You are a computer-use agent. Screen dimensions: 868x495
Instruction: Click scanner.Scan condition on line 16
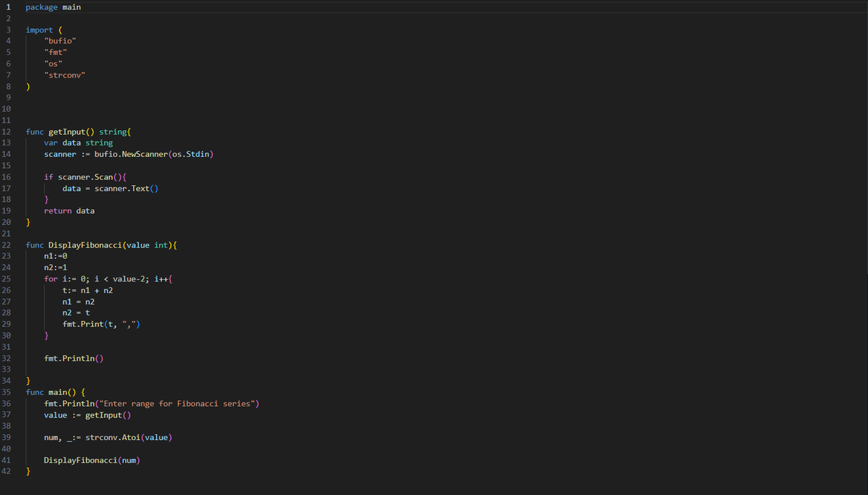click(88, 177)
